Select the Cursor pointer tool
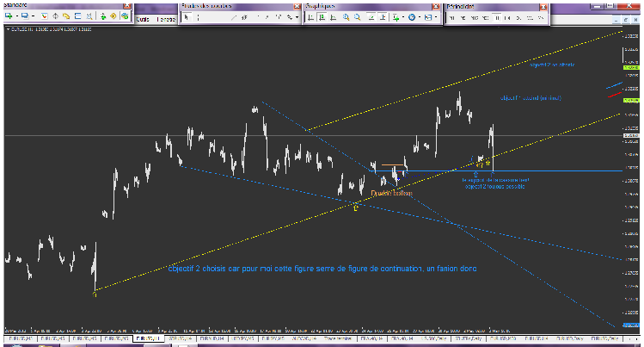Screen dimensions: 644x347 coord(186,17)
